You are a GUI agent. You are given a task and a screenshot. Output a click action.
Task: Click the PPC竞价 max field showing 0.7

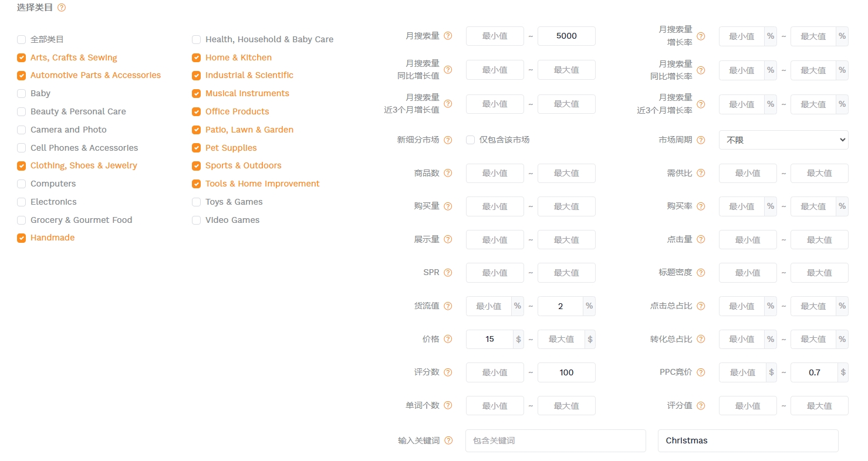click(813, 372)
